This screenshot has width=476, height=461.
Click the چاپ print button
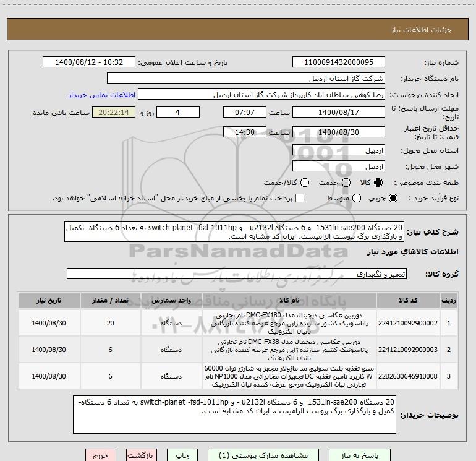182,455
